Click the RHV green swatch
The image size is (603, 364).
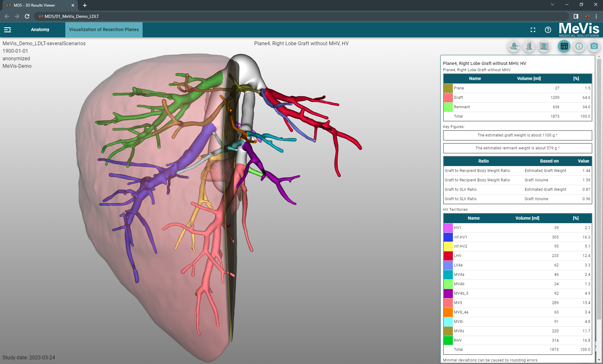pyautogui.click(x=448, y=340)
